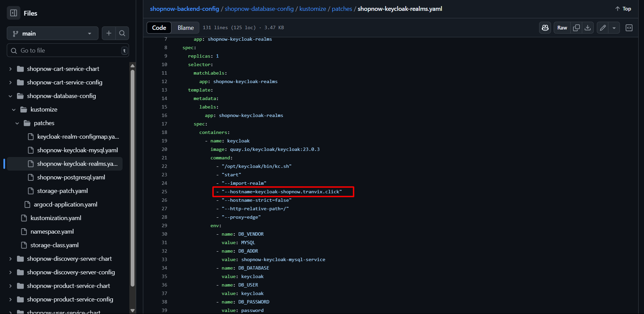Collapse the patches folder

[17, 123]
